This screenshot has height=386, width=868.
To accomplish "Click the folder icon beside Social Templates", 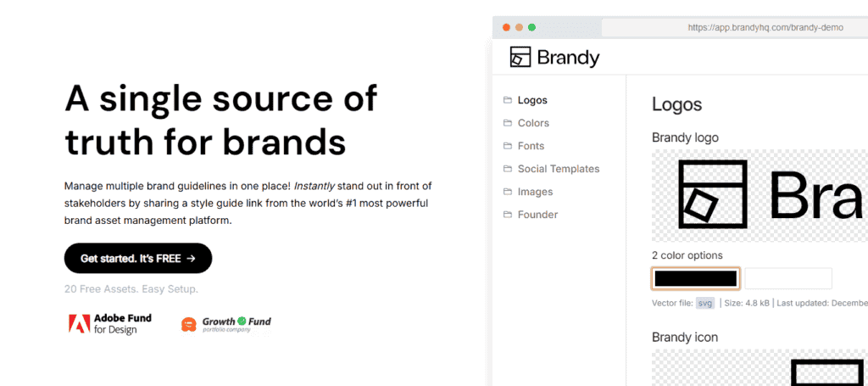I will (507, 169).
